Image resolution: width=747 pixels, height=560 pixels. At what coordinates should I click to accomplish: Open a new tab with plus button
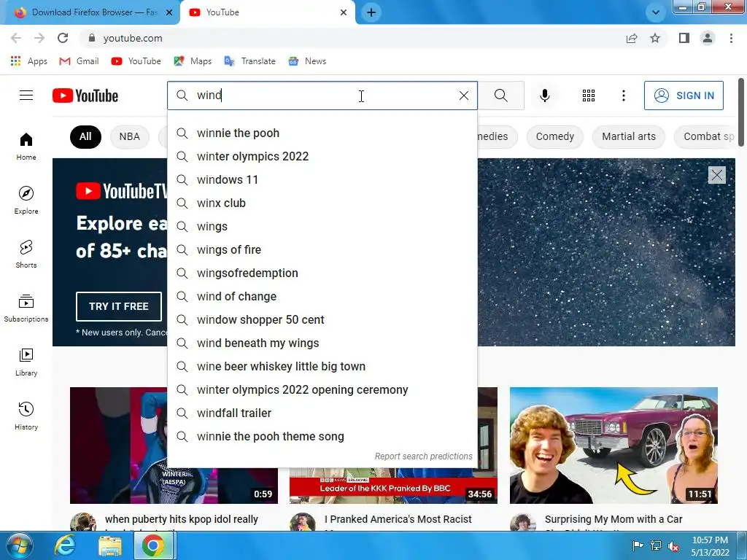(x=371, y=12)
